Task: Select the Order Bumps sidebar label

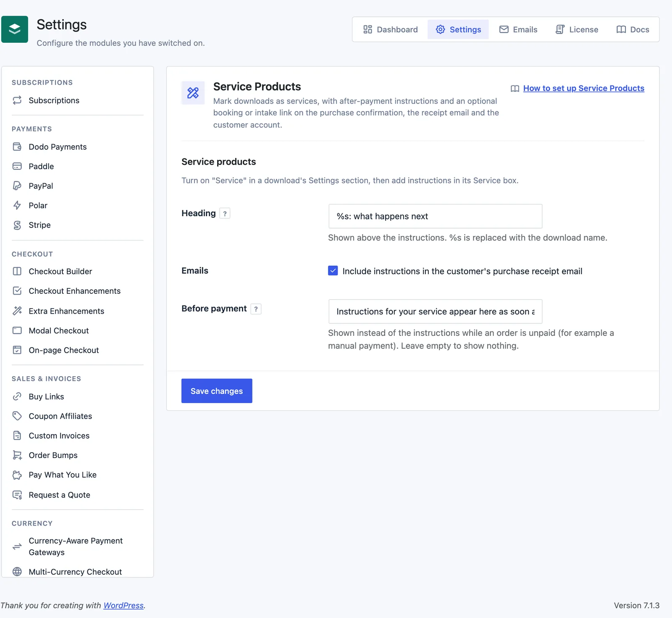Action: click(x=53, y=455)
